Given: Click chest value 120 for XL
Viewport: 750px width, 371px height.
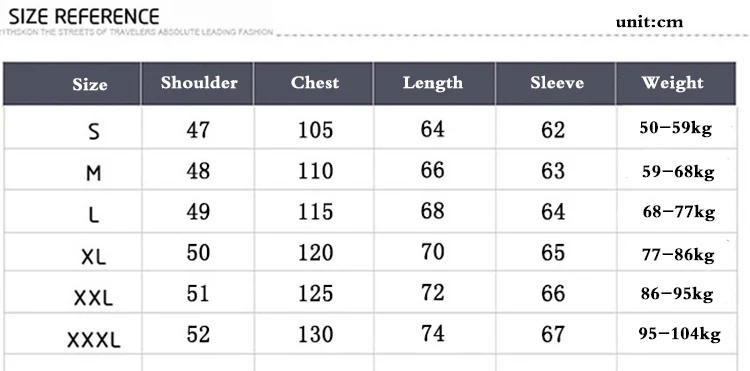Looking at the screenshot, I should (315, 252).
